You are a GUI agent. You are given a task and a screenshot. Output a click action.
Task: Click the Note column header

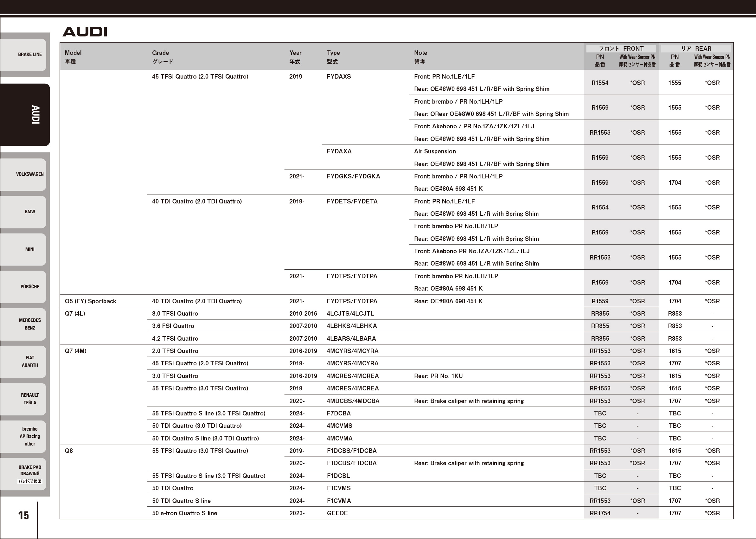click(x=420, y=57)
